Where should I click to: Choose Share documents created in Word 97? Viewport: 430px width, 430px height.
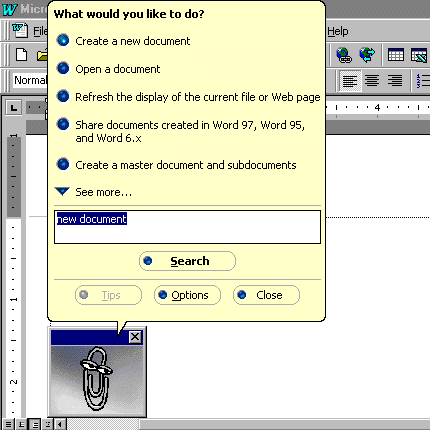point(180,131)
